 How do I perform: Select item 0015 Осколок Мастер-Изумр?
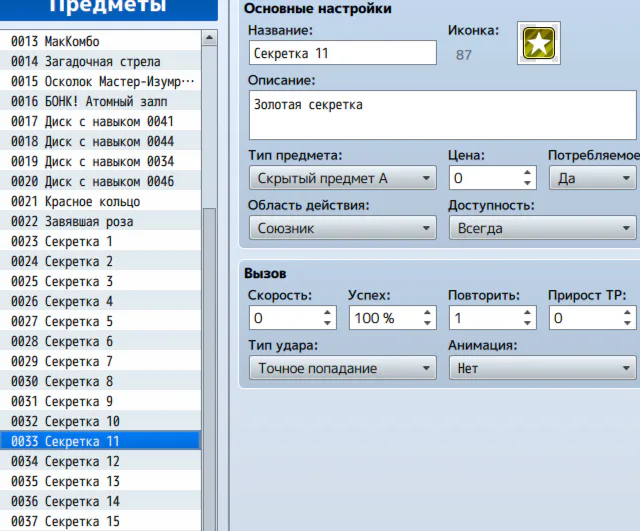(100, 81)
